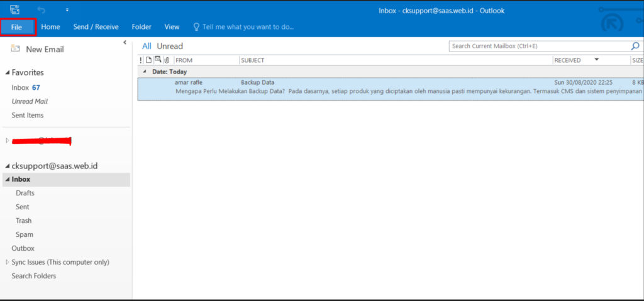644x301 pixels.
Task: Go to the View ribbon tab
Action: coord(172,26)
